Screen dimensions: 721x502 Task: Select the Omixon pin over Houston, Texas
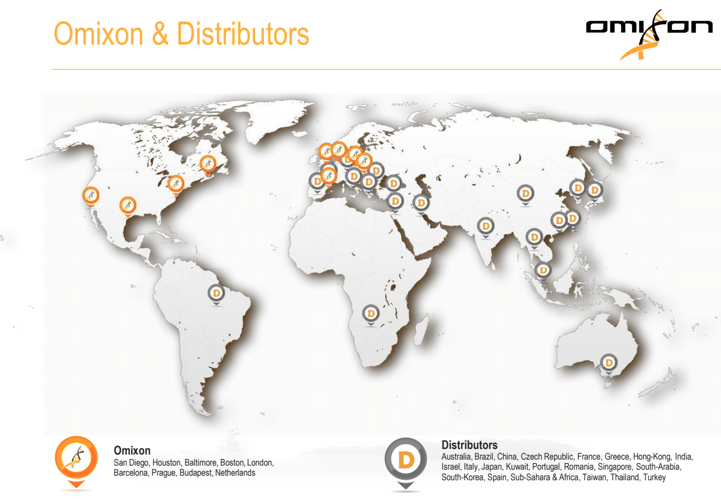[128, 205]
